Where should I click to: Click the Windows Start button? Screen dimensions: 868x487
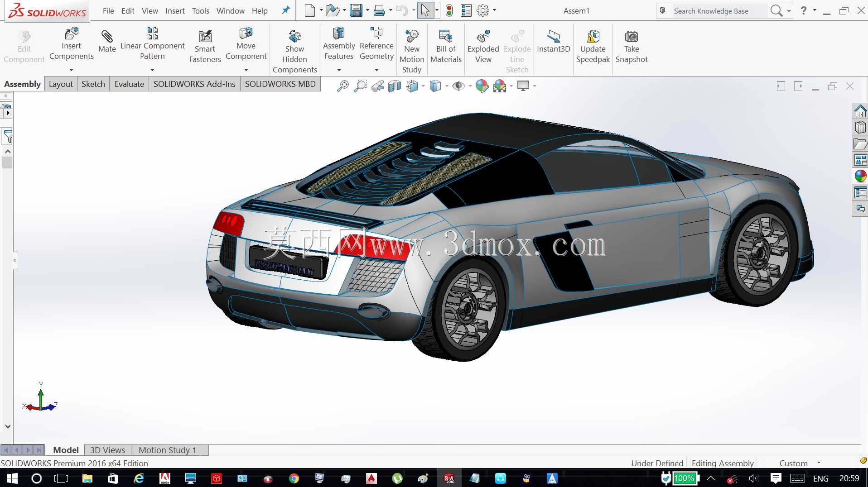point(12,478)
